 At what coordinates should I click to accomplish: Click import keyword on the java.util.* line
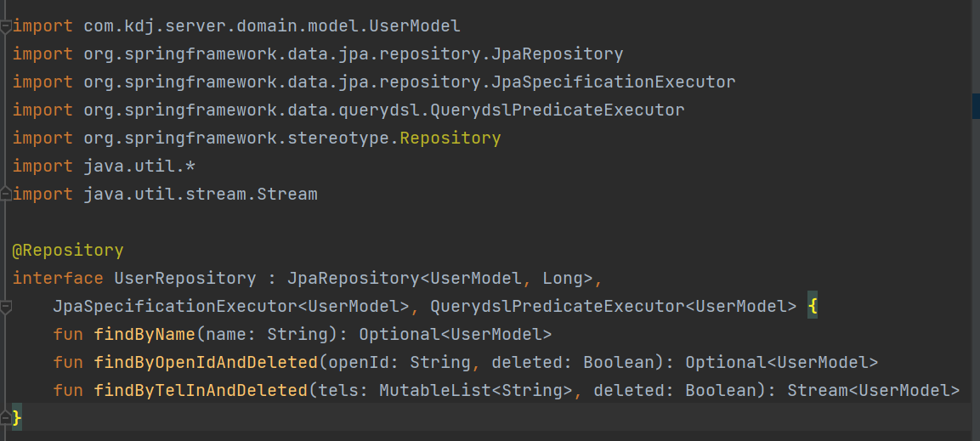coord(43,167)
